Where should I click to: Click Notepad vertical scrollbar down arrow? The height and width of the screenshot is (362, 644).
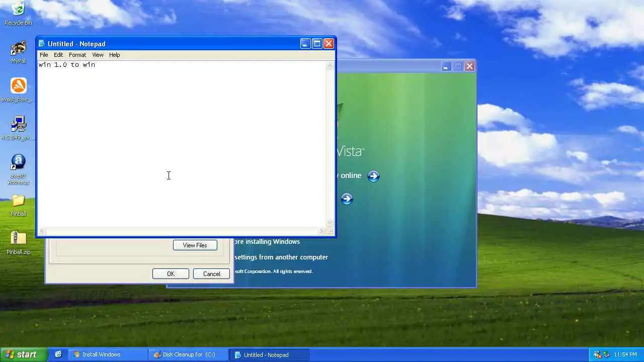[x=331, y=223]
